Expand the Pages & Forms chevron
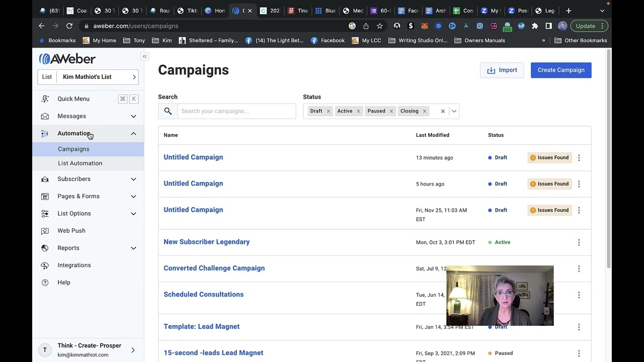Screen dimensions: 644x362 (x=133, y=196)
